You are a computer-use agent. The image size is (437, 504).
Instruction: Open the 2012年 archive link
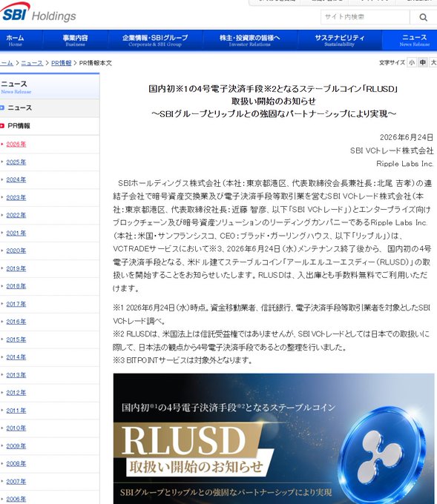click(x=16, y=393)
